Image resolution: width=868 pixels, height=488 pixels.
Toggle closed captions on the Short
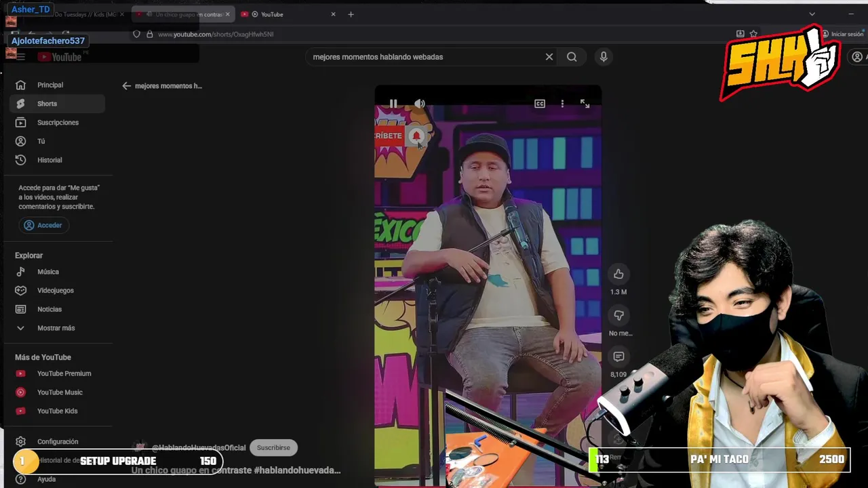(x=540, y=104)
